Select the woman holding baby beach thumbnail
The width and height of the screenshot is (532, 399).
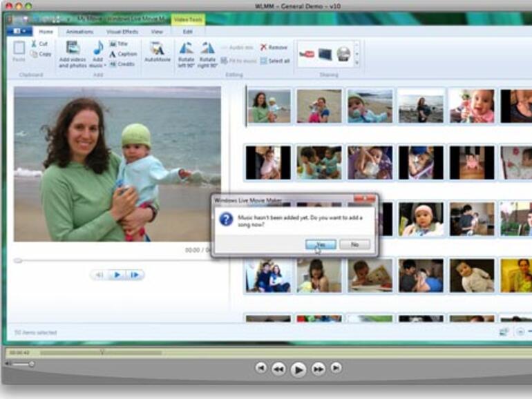click(269, 106)
